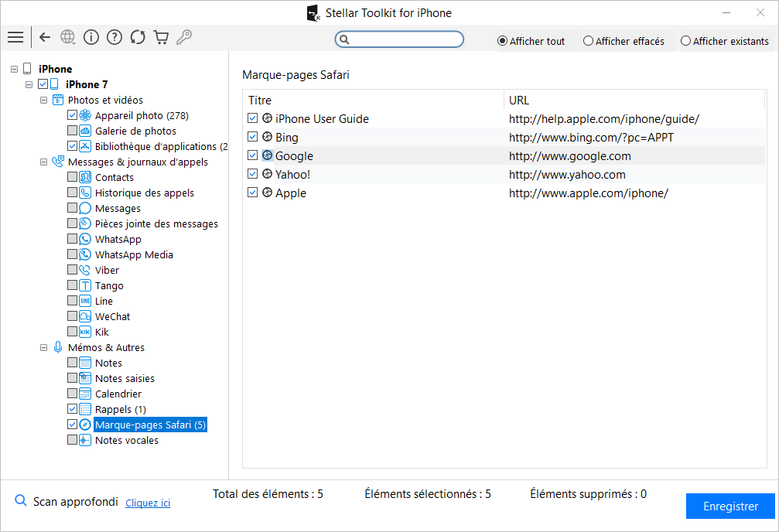Click the Line icon
Image resolution: width=779 pixels, height=532 pixels.
(x=85, y=301)
